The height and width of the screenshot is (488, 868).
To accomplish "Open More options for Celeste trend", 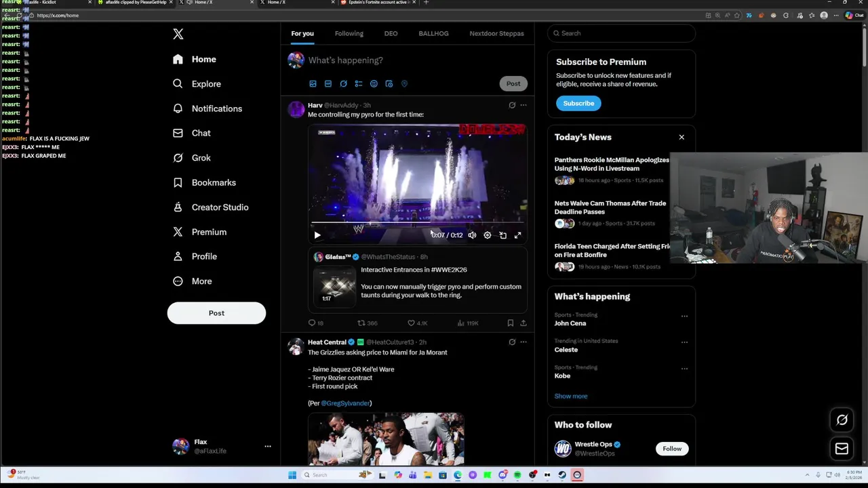I will [x=684, y=342].
